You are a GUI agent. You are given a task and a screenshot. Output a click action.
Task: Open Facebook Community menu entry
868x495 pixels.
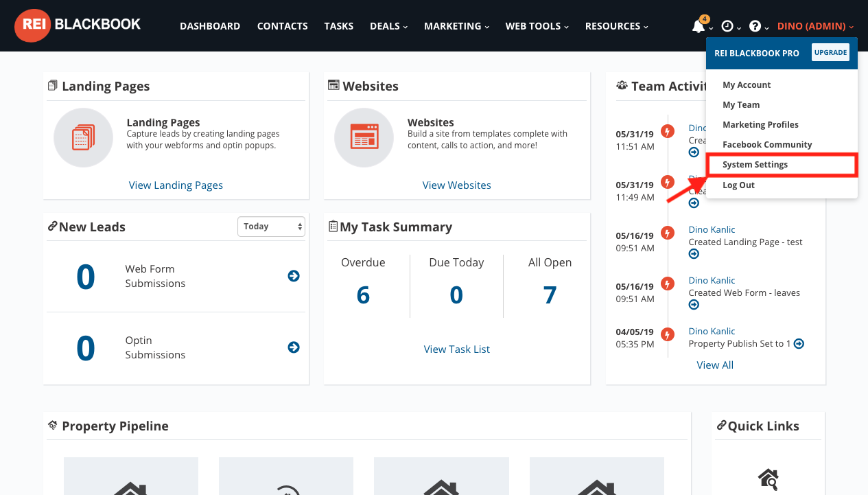[767, 145]
